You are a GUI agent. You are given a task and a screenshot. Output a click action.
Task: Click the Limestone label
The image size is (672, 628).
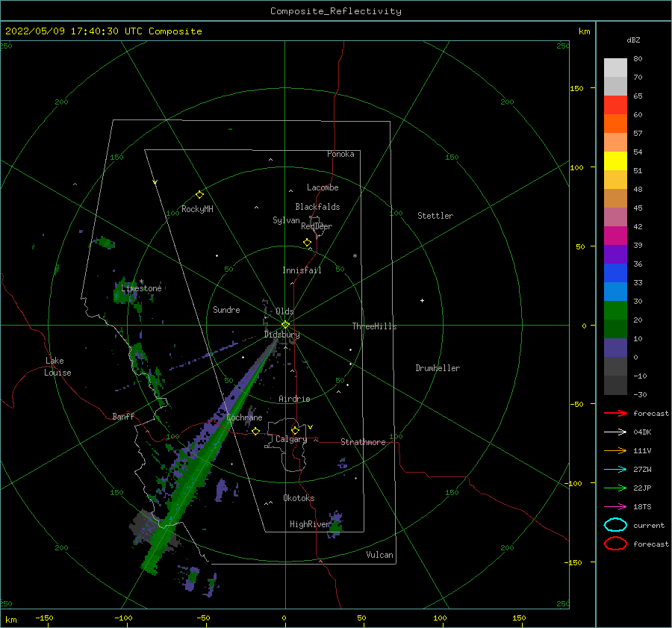click(141, 288)
